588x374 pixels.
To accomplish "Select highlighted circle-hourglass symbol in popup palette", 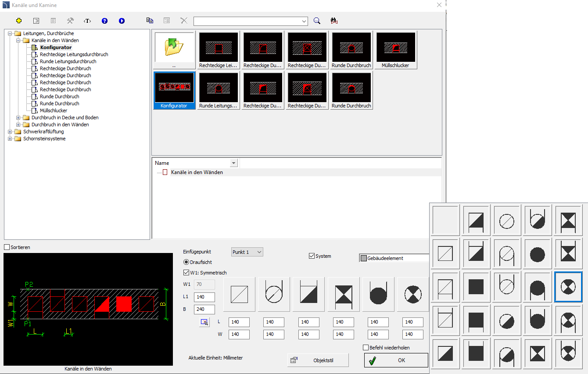I will (568, 287).
